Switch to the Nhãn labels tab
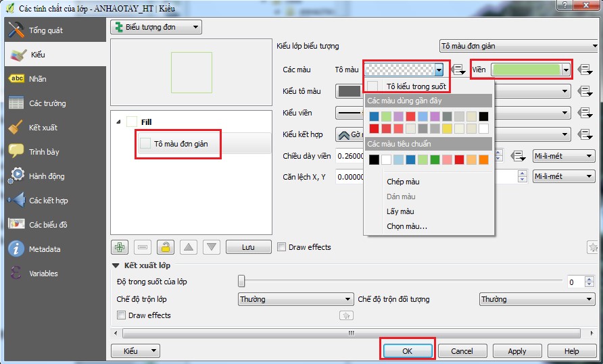The width and height of the screenshot is (603, 364). click(55, 79)
